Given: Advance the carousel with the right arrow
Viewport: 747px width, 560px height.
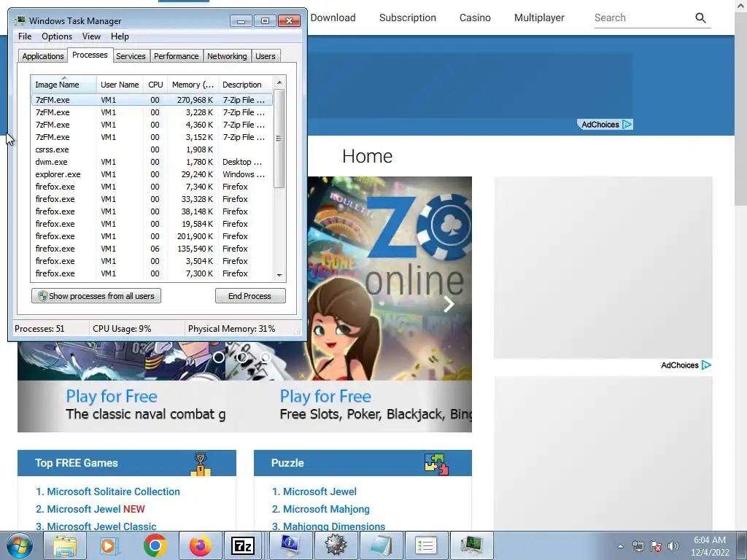Looking at the screenshot, I should [449, 304].
